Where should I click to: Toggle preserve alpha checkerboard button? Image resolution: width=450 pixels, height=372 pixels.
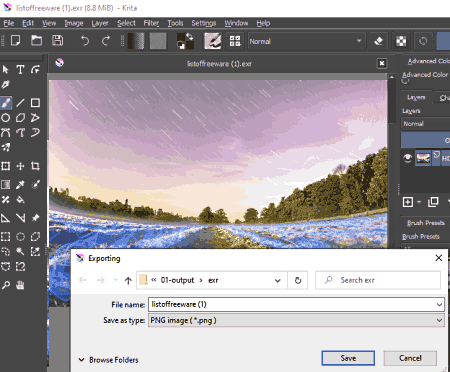click(401, 41)
